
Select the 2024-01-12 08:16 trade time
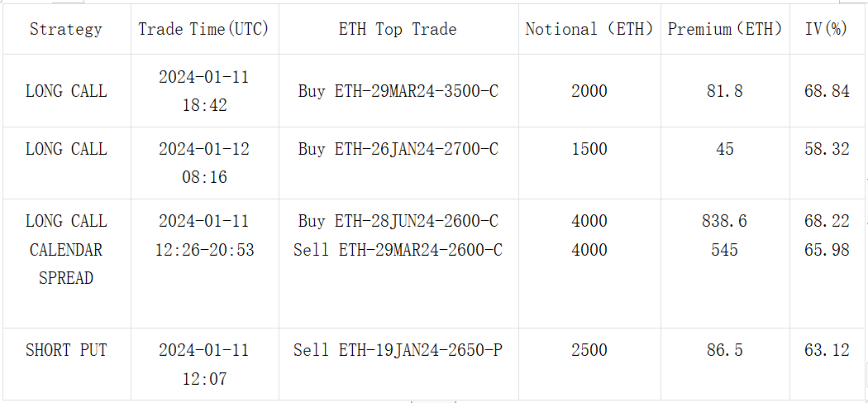pyautogui.click(x=204, y=163)
